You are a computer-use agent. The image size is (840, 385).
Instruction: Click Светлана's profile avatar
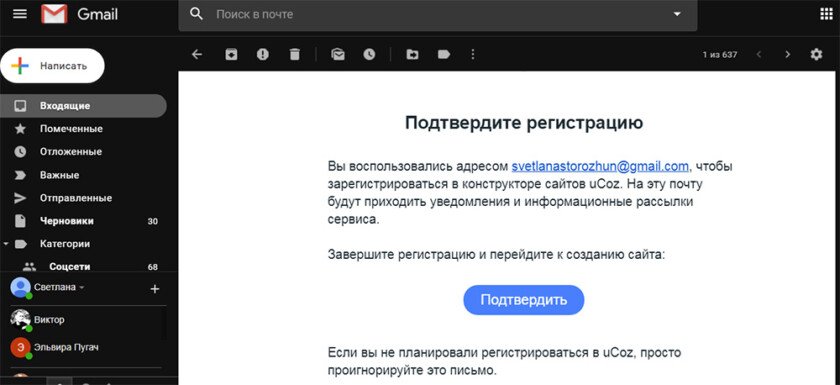point(20,288)
